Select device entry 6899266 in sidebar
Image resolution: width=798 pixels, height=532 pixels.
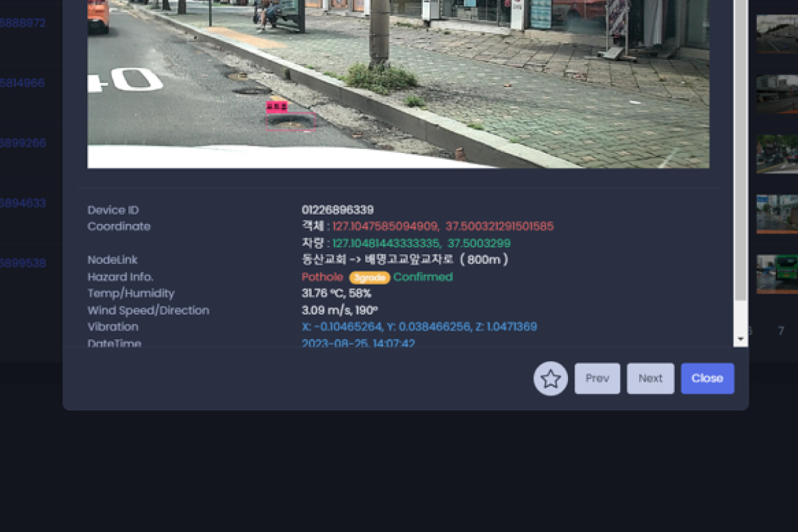click(23, 143)
